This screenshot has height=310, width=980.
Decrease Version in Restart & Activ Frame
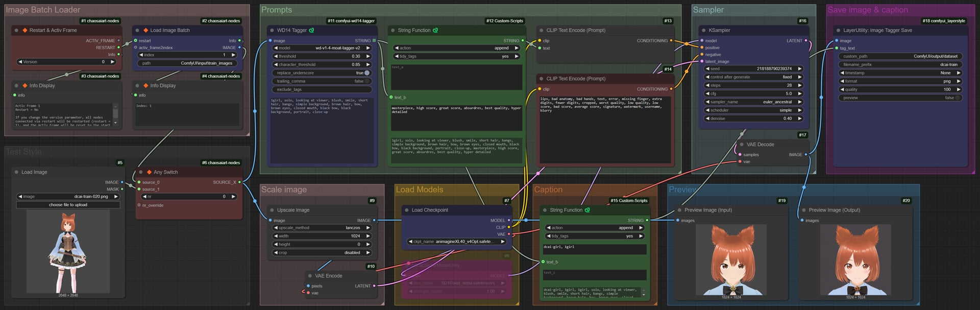pos(20,62)
